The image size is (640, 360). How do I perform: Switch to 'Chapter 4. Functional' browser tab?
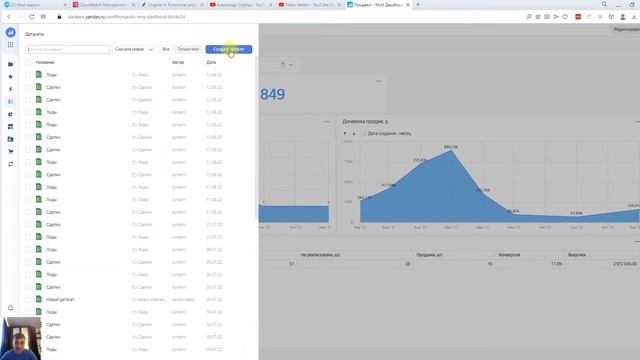click(172, 5)
